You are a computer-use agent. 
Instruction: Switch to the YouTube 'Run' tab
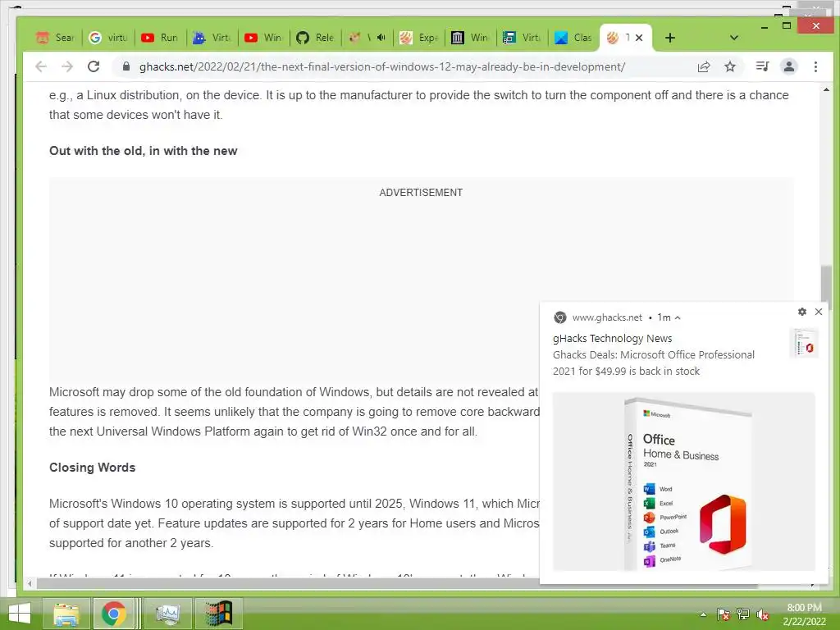click(x=160, y=38)
